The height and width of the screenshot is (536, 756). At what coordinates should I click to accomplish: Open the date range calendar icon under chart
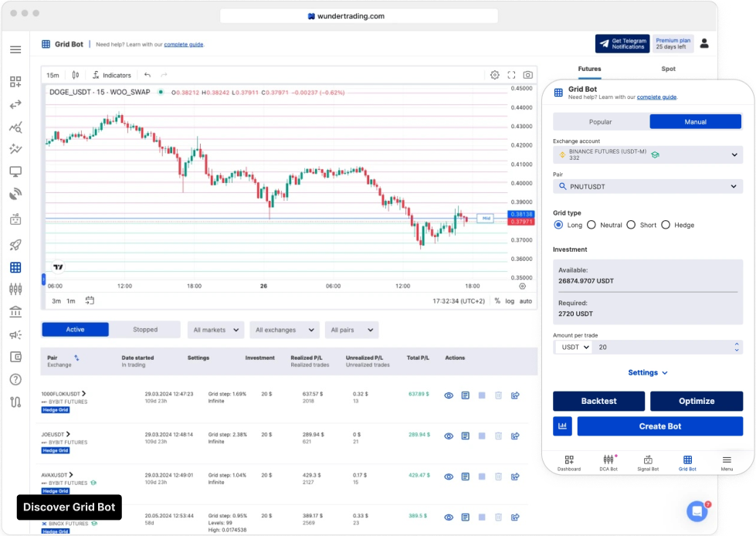90,300
